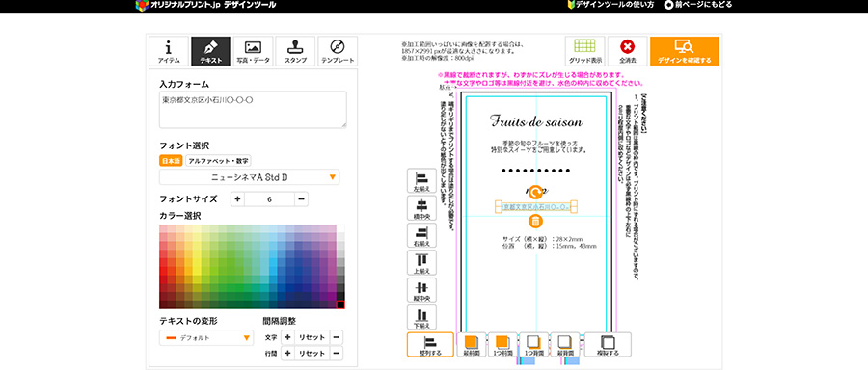
Task: Click オリジナルプリント.jp logo
Action: [206, 5]
